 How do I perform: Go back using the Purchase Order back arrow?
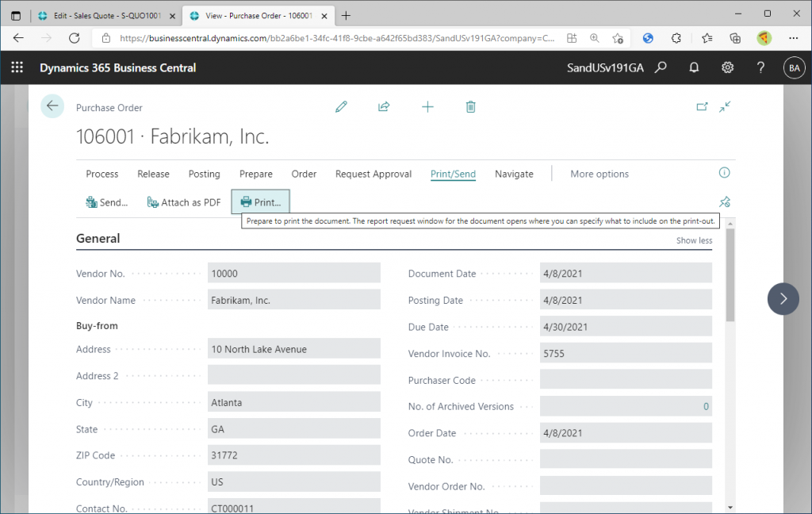pos(52,106)
